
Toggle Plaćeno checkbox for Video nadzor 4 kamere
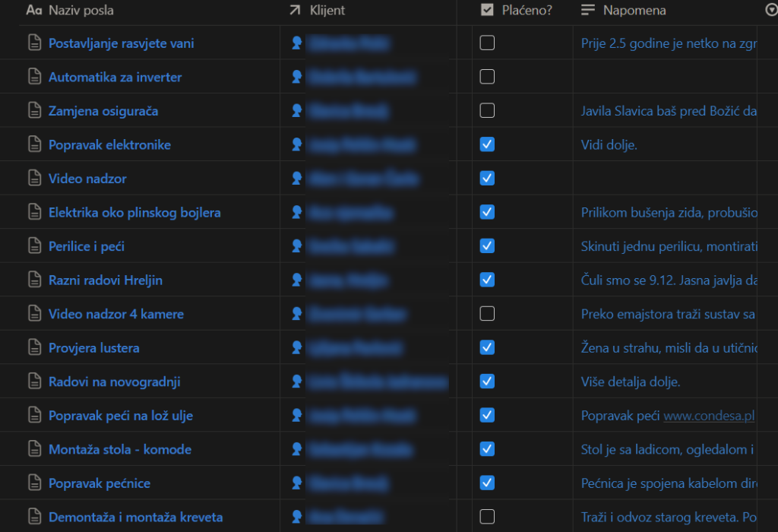point(487,314)
